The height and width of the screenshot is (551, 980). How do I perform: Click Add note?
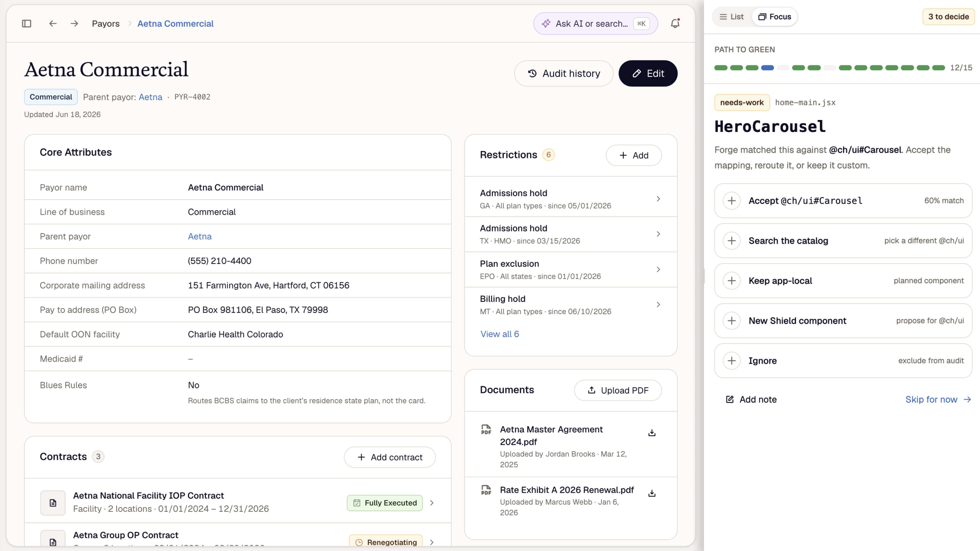751,399
